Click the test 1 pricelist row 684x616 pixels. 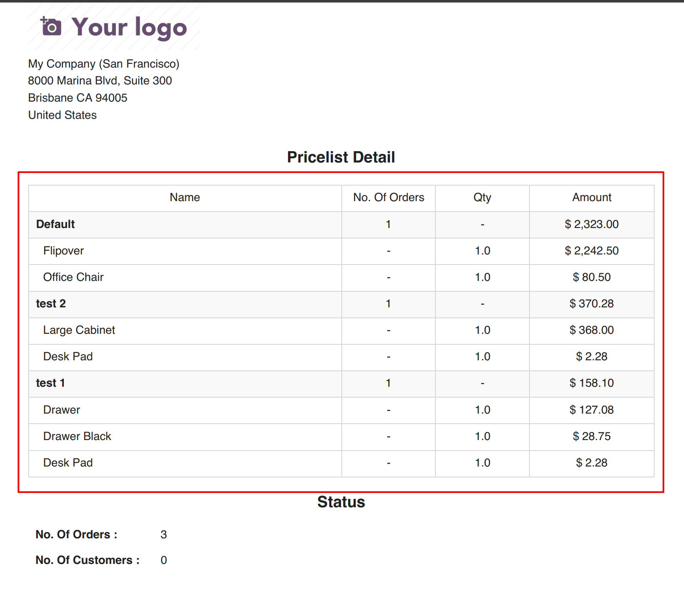(x=50, y=383)
